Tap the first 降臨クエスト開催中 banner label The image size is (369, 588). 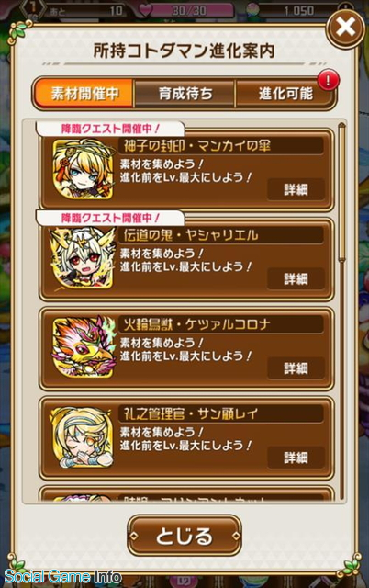110,129
